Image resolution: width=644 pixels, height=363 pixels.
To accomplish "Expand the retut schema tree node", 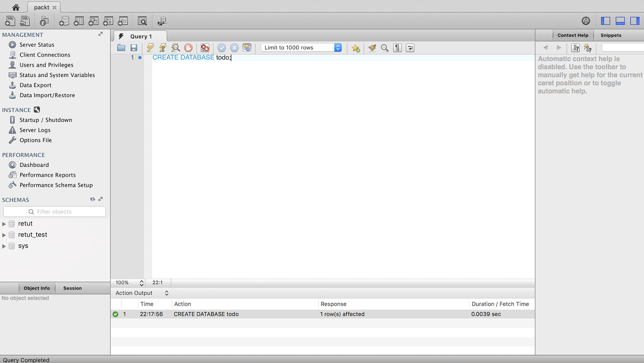I will tap(4, 224).
